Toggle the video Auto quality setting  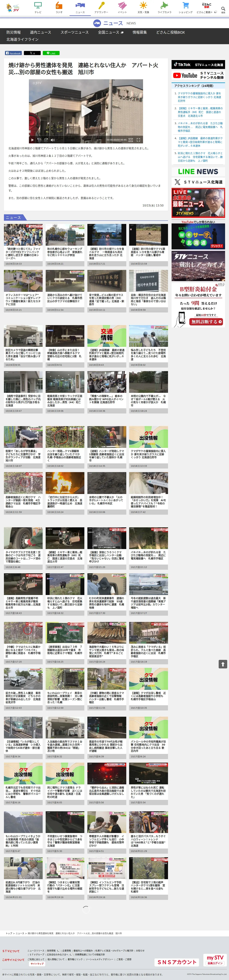coord(131,140)
